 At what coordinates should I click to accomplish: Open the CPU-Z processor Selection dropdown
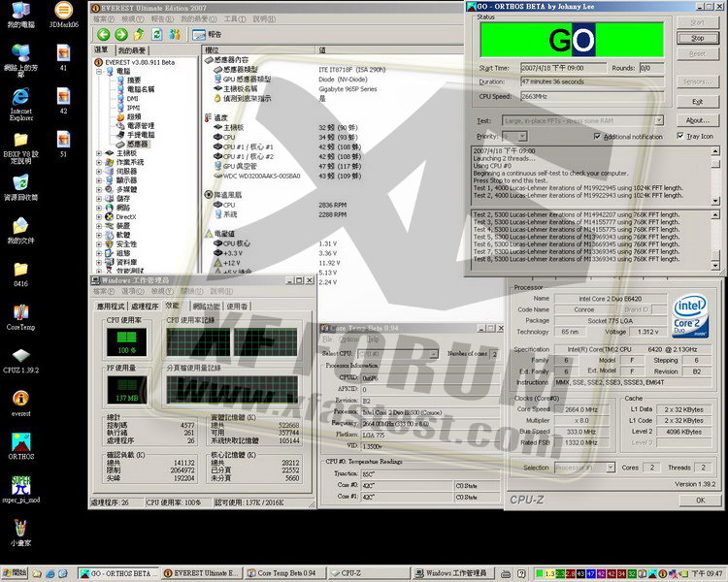(x=611, y=468)
